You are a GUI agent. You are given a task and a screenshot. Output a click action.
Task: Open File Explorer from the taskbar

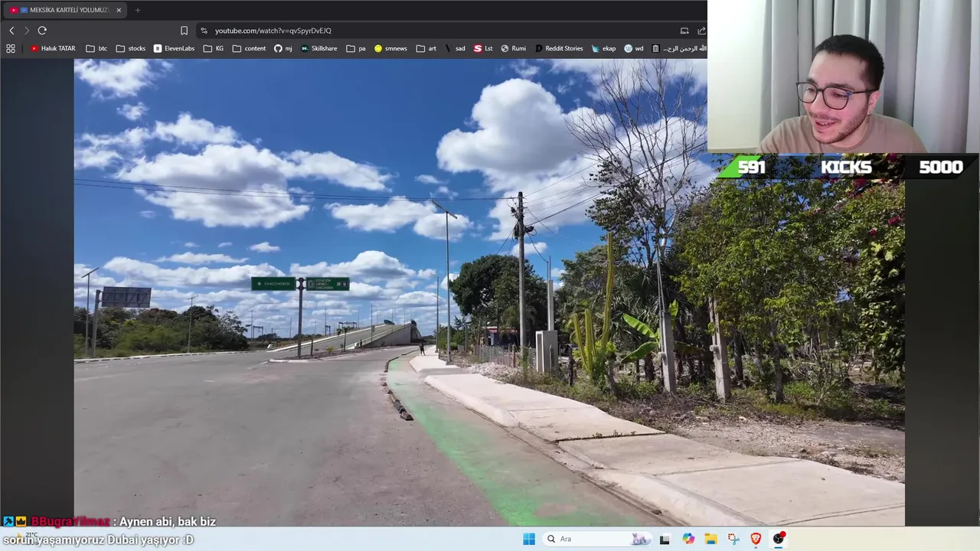coord(710,539)
